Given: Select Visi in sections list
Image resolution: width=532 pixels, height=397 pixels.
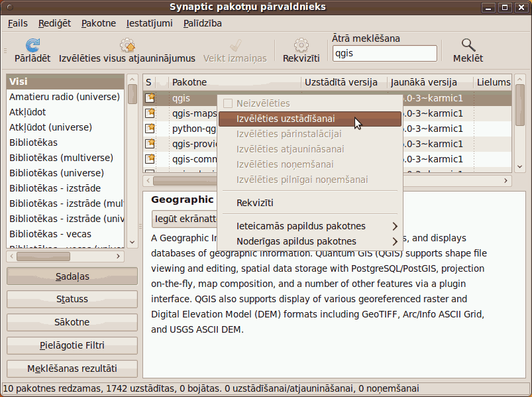Looking at the screenshot, I should [65, 82].
